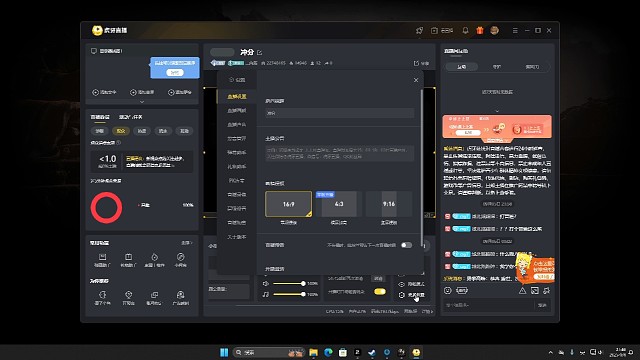Switch to the first tab in chat panel
The width and height of the screenshot is (640, 360).
462,67
